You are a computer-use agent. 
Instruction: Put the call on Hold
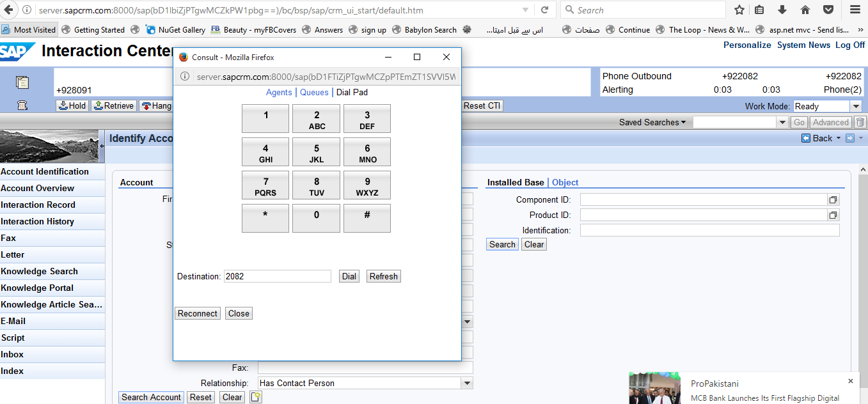72,105
